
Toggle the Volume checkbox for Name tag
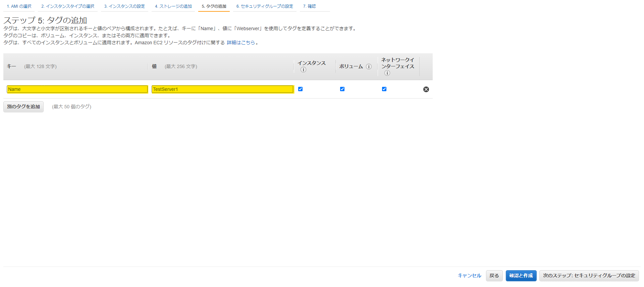tap(342, 89)
